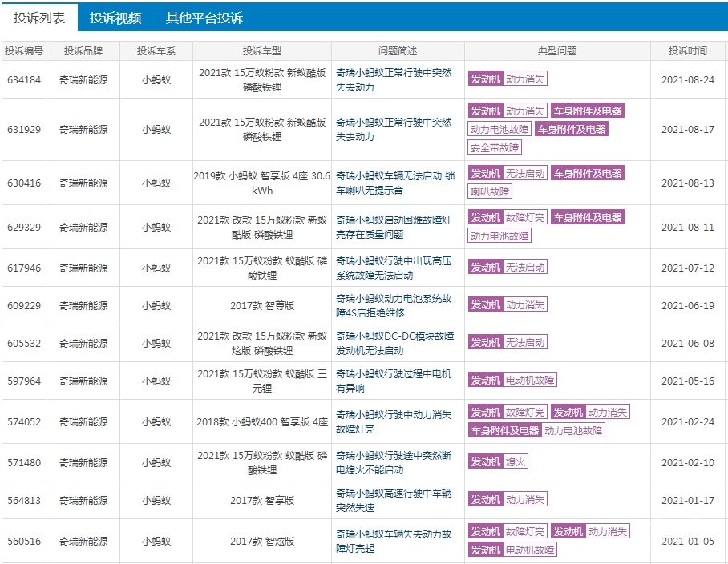Viewport: 728px width, 564px height.
Task: Select the 发动机 熄火 tag
Action: [498, 462]
